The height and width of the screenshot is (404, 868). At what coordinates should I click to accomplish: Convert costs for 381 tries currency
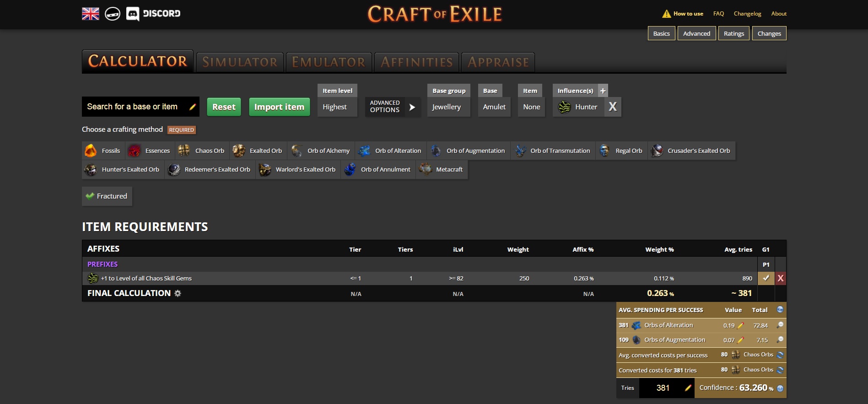pyautogui.click(x=780, y=370)
